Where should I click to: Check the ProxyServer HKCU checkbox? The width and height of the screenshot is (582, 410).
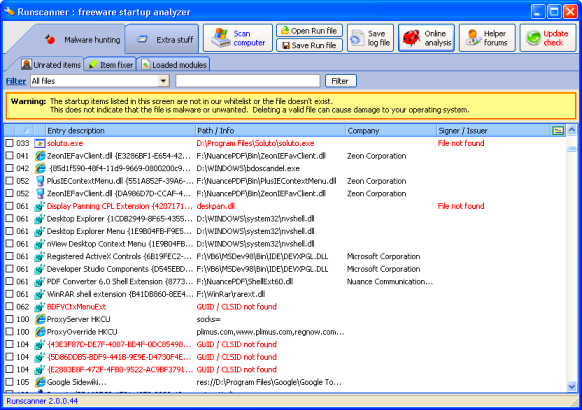coord(9,319)
